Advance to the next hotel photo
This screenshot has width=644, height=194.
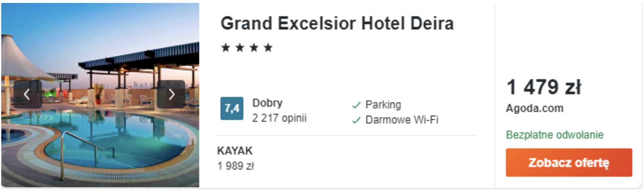[171, 94]
